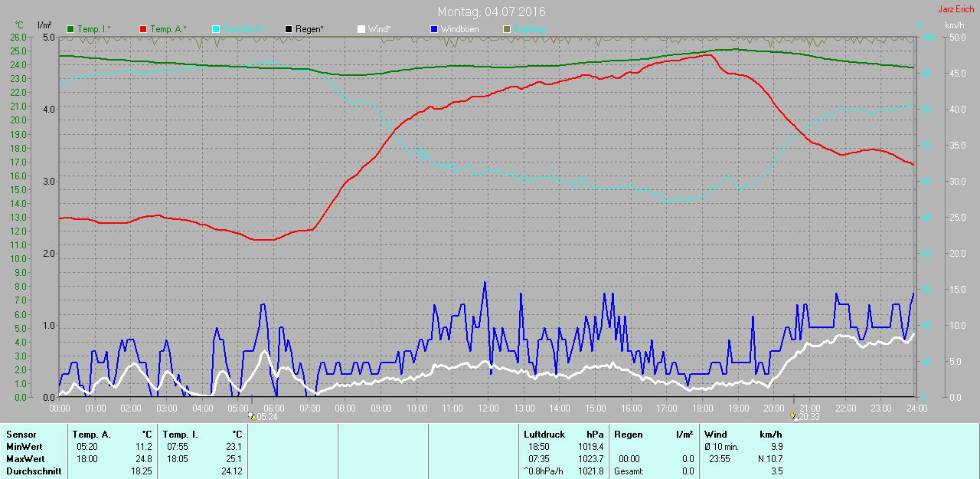Click the maximum outdoor value '24.8'
Image resolution: width=980 pixels, height=479 pixels.
(143, 459)
